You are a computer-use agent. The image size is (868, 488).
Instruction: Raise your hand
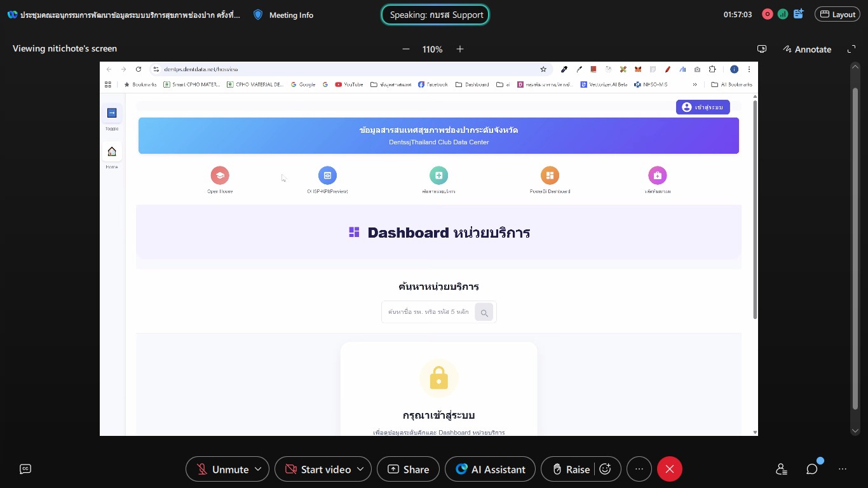tap(570, 469)
